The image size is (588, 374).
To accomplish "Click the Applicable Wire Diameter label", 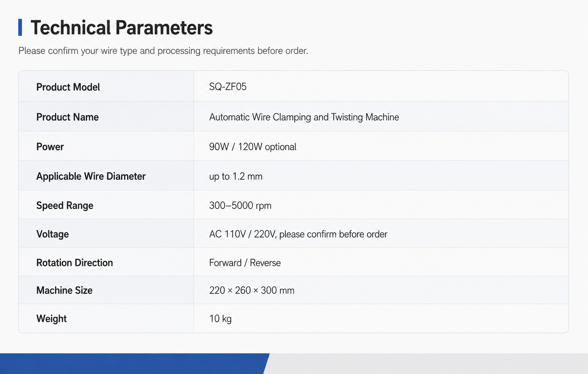I will pos(91,176).
